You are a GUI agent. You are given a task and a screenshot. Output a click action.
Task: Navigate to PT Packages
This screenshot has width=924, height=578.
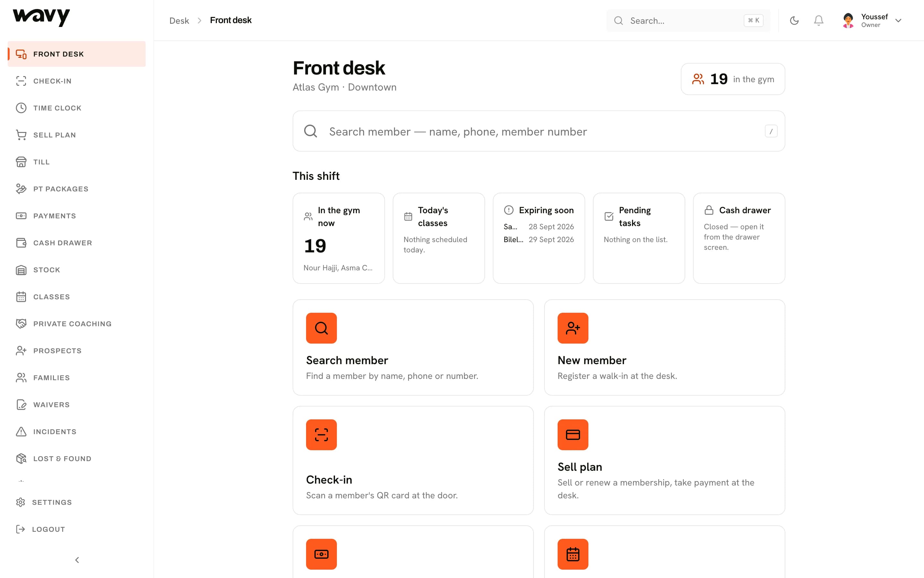[77, 189]
